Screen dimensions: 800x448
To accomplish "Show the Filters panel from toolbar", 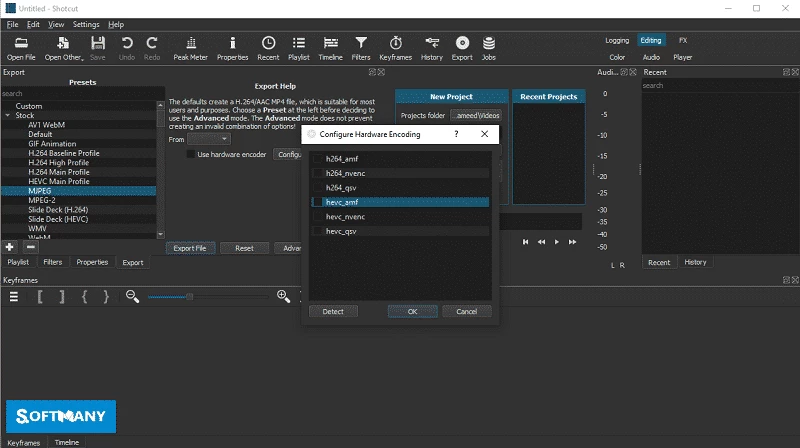I will (361, 43).
